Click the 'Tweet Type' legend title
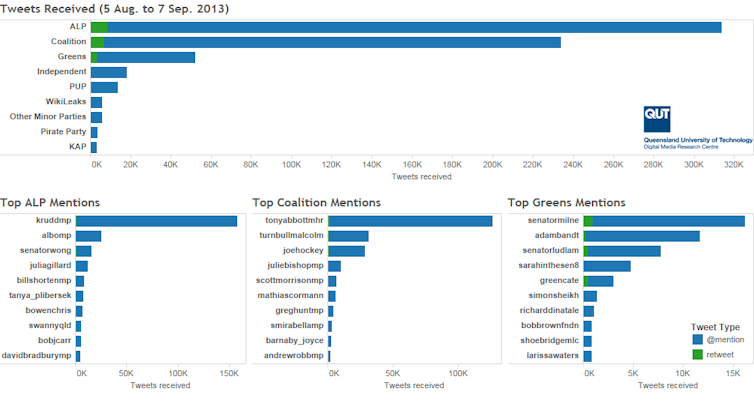Viewport: 754px width, 401px height. pos(715,327)
